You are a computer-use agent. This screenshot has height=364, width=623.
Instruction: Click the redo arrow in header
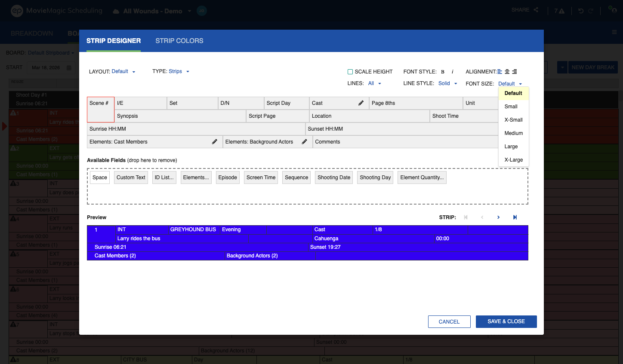(591, 11)
